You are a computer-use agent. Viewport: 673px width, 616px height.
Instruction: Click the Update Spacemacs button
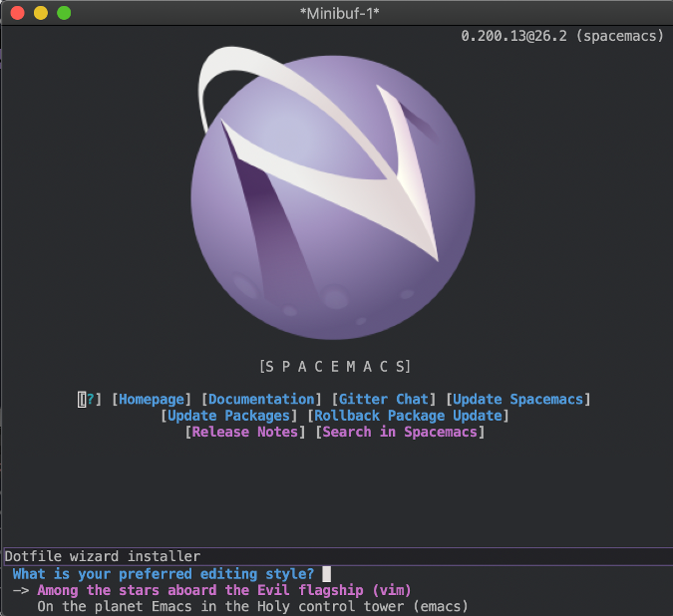pos(518,400)
